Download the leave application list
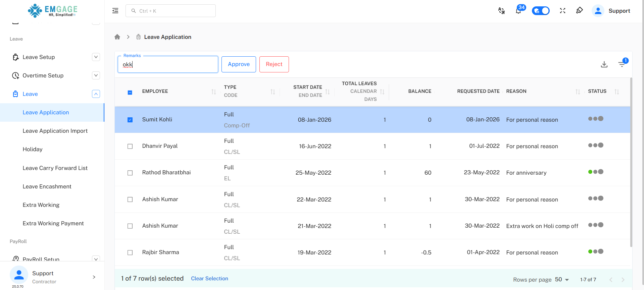This screenshot has width=644, height=290. (x=604, y=64)
